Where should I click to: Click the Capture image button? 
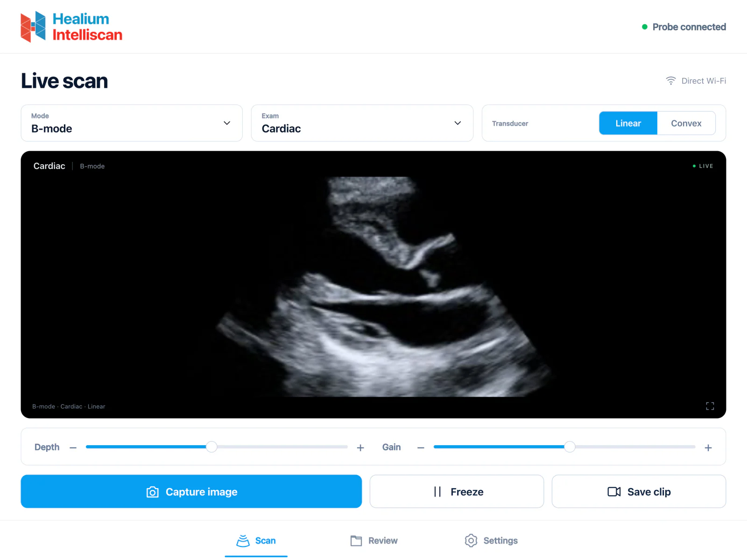(191, 491)
